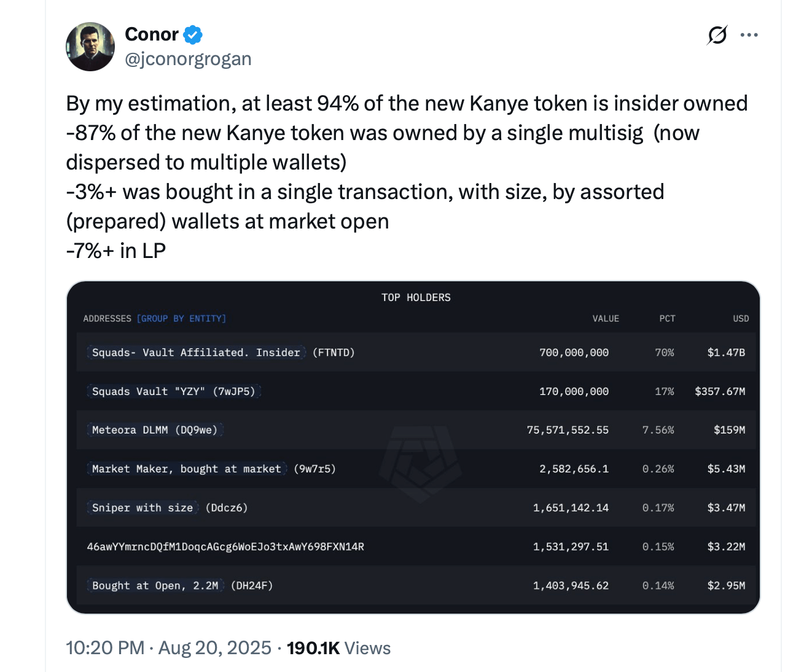Open the TOP HOLDERS image
The height and width of the screenshot is (672, 812).
(x=415, y=297)
